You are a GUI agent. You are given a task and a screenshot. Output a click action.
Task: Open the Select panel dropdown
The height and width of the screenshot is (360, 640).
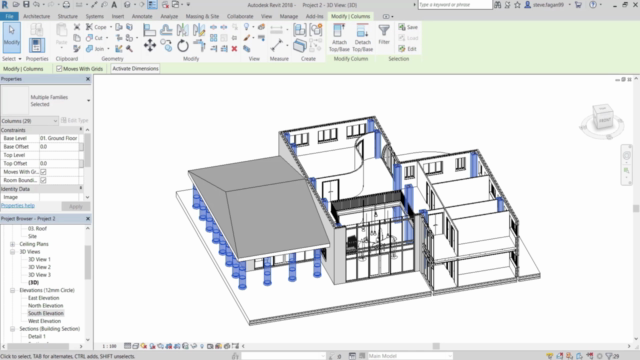11,58
